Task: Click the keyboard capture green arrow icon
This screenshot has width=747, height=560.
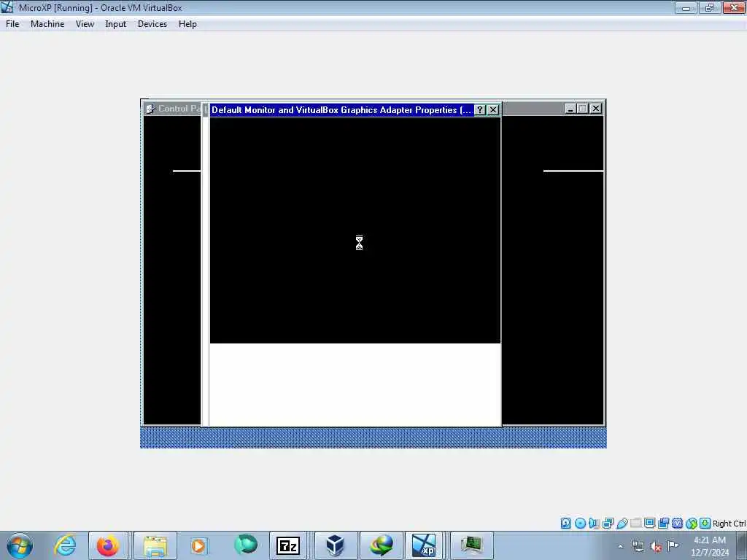Action: (x=705, y=524)
